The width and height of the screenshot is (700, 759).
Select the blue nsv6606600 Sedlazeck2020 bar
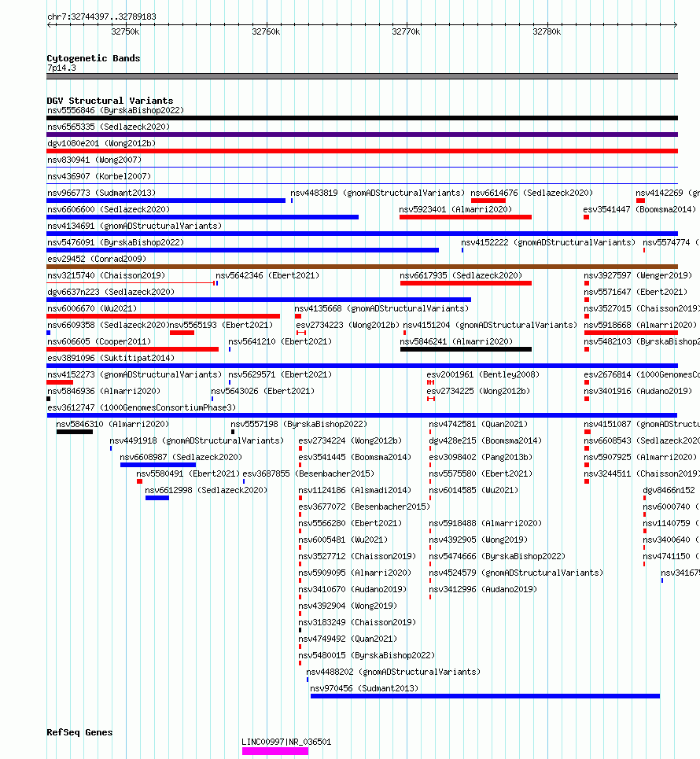coord(202,217)
